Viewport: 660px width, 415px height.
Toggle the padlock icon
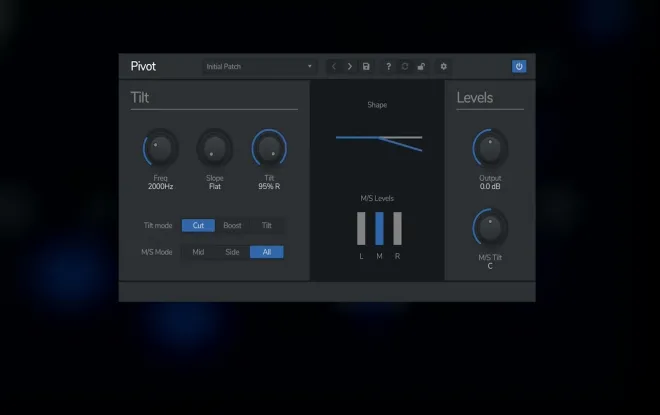(421, 67)
